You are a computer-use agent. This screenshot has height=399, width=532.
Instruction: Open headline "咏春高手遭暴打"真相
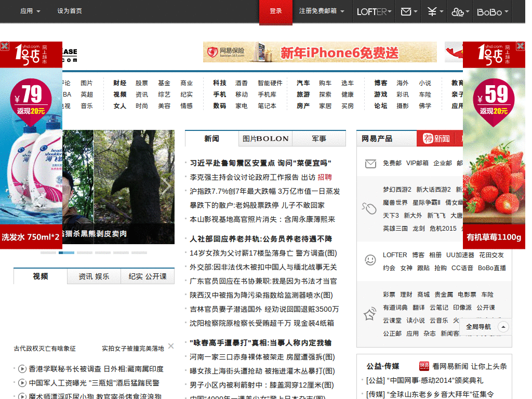261,343
